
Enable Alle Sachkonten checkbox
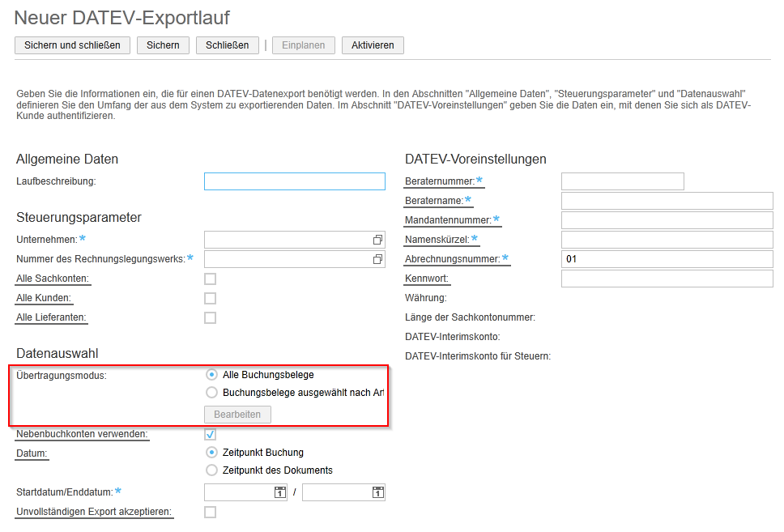click(210, 279)
